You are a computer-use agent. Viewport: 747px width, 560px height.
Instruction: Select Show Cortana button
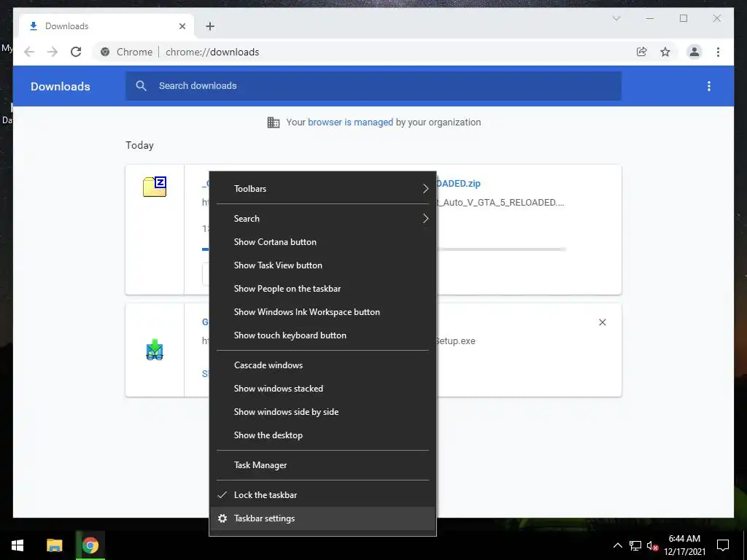tap(323, 242)
